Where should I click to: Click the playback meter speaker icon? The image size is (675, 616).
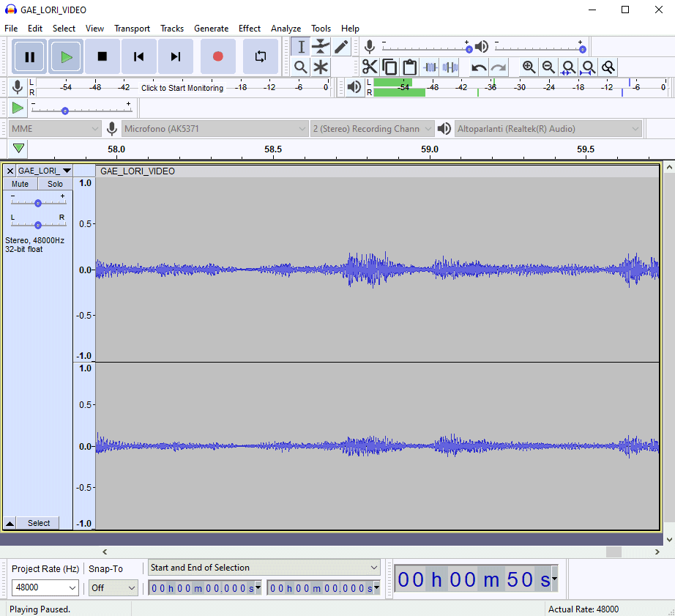coord(354,87)
